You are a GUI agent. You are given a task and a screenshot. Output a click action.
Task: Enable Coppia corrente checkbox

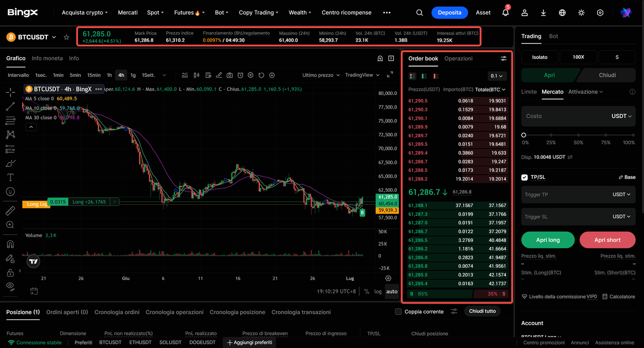(398, 312)
